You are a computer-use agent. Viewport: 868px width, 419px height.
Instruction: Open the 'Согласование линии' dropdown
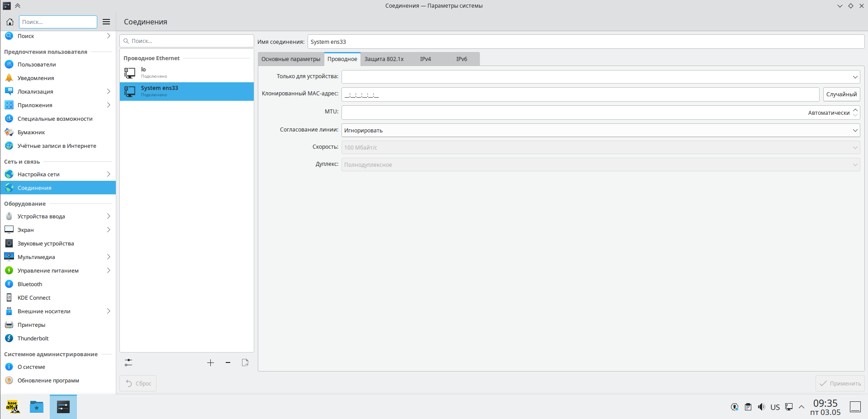click(601, 131)
